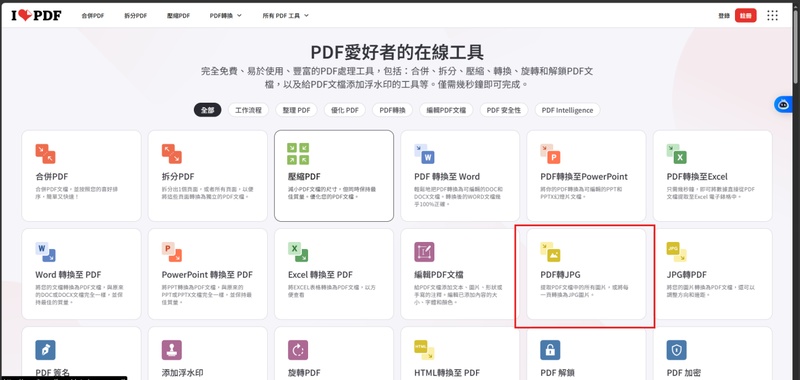Click the PDF 簽名 pen icon
Viewport: 800px width, 380px height.
45,350
